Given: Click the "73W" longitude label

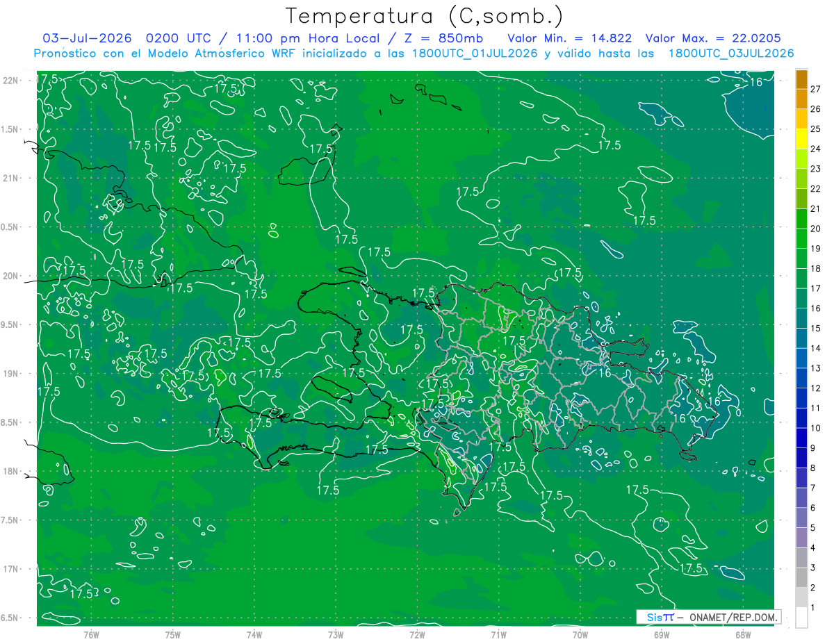Looking at the screenshot, I should pos(336,634).
